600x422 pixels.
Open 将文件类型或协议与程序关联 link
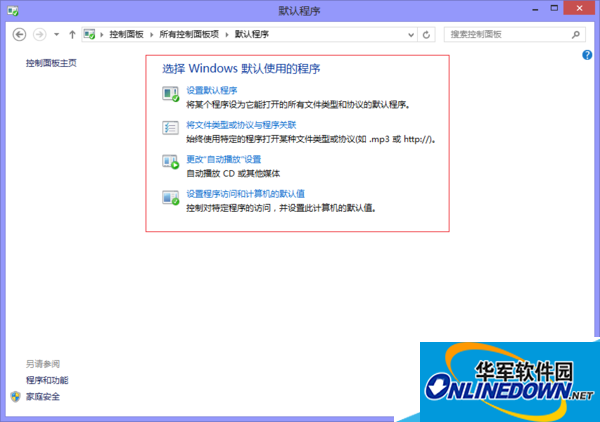pos(240,125)
